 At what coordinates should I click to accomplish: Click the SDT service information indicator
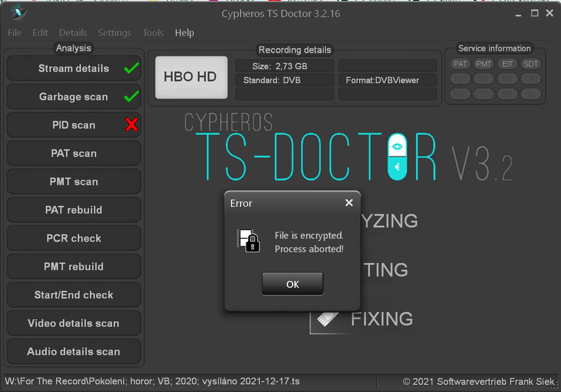[x=531, y=64]
